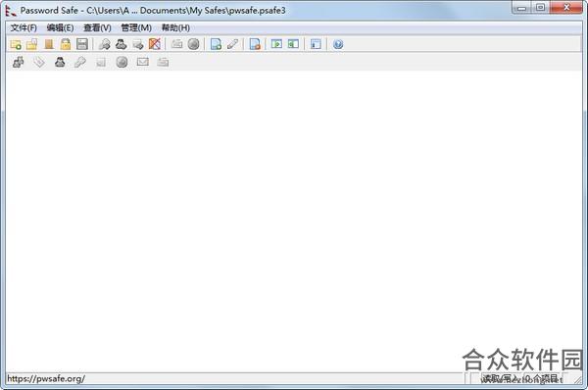Add a new entry (page with green plus)

pos(216,45)
